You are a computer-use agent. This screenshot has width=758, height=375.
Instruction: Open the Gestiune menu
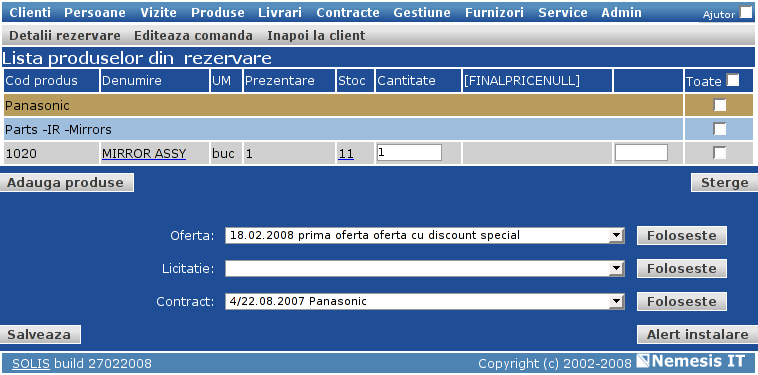coord(422,13)
